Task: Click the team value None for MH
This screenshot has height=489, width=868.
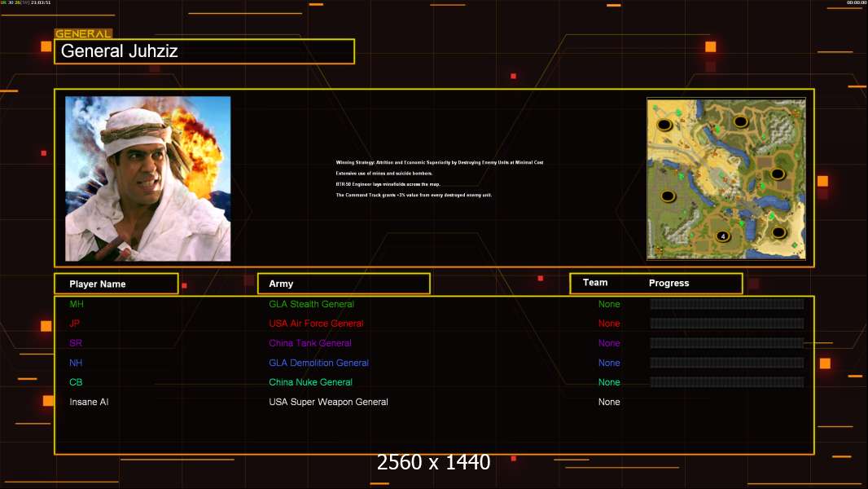Action: (x=609, y=304)
